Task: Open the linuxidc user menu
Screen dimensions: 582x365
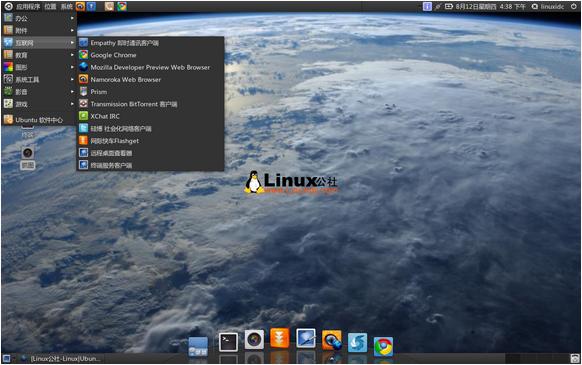Action: click(x=548, y=6)
